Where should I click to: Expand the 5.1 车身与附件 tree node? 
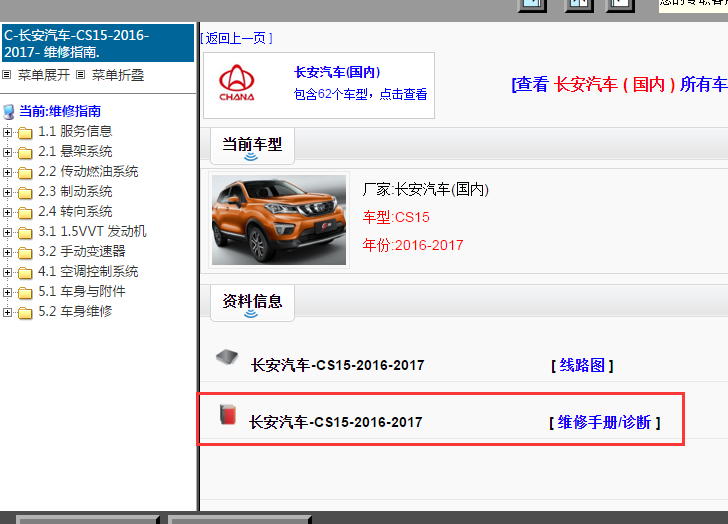click(7, 292)
